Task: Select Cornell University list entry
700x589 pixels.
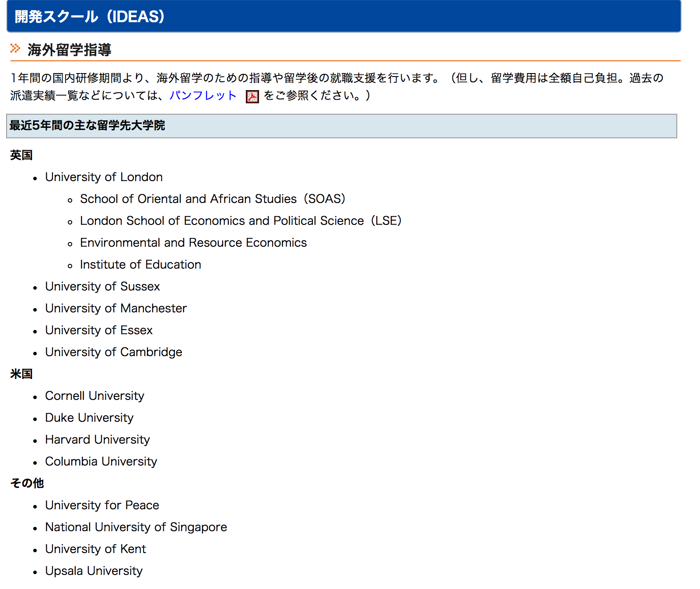Action: coord(94,396)
